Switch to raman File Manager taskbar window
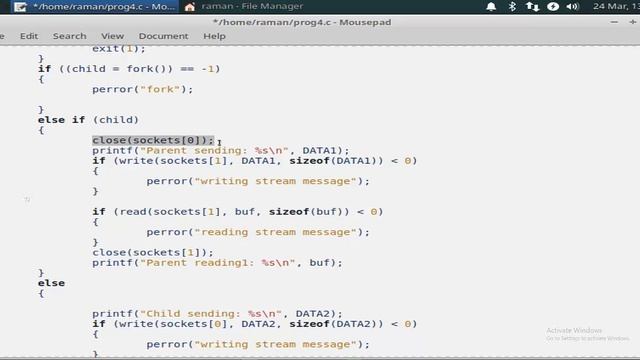The width and height of the screenshot is (640, 360). (245, 7)
